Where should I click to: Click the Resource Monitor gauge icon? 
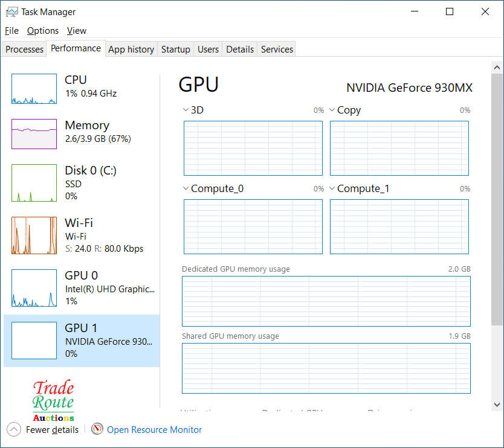point(97,429)
